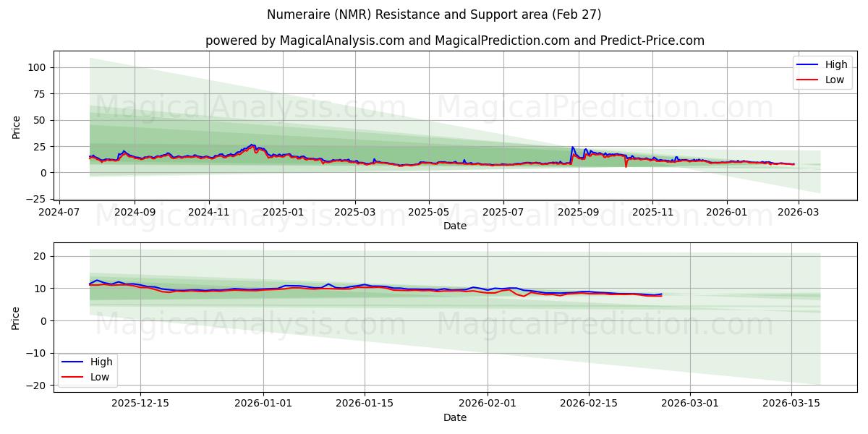Click the price spike near 2025-09 in the top chart
Screen dimensions: 868x434
tap(572, 148)
